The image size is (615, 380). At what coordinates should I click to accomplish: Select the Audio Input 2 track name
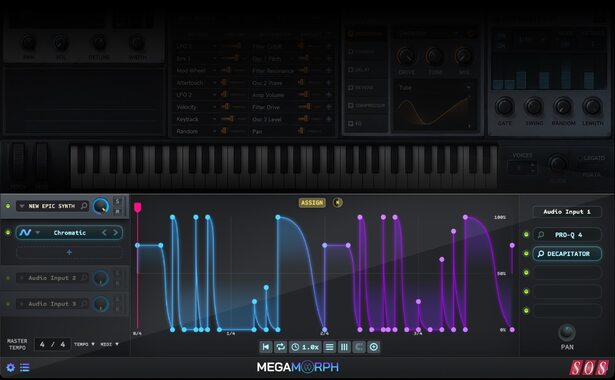[x=52, y=278]
